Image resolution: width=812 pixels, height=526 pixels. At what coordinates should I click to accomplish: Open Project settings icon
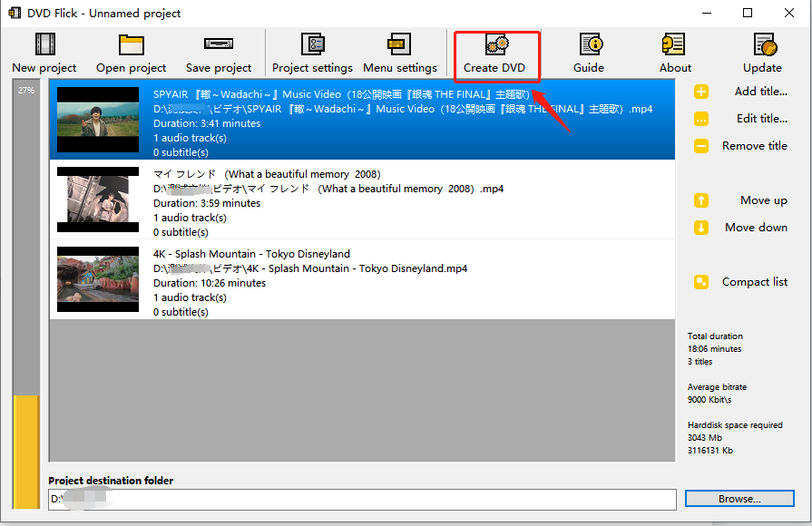tap(313, 44)
